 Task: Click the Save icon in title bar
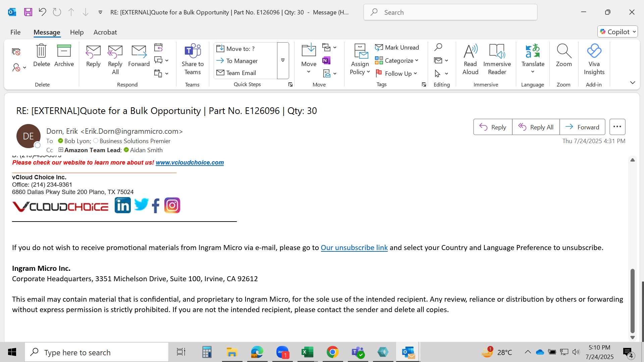(28, 12)
